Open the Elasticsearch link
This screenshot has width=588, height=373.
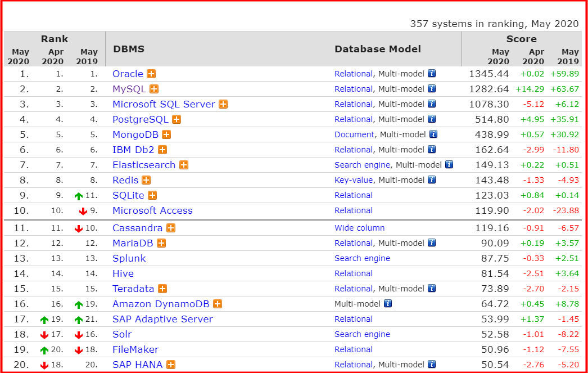click(144, 165)
